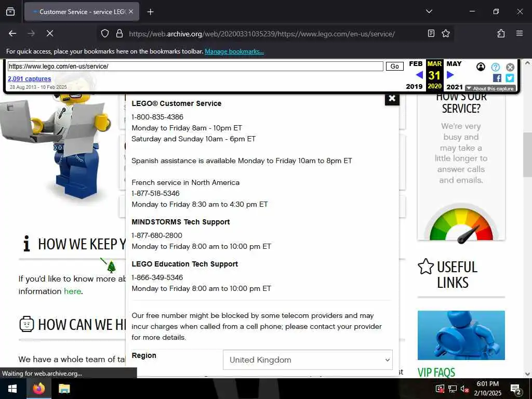Select the 2021 capture year
The height and width of the screenshot is (399, 532).
click(x=454, y=87)
